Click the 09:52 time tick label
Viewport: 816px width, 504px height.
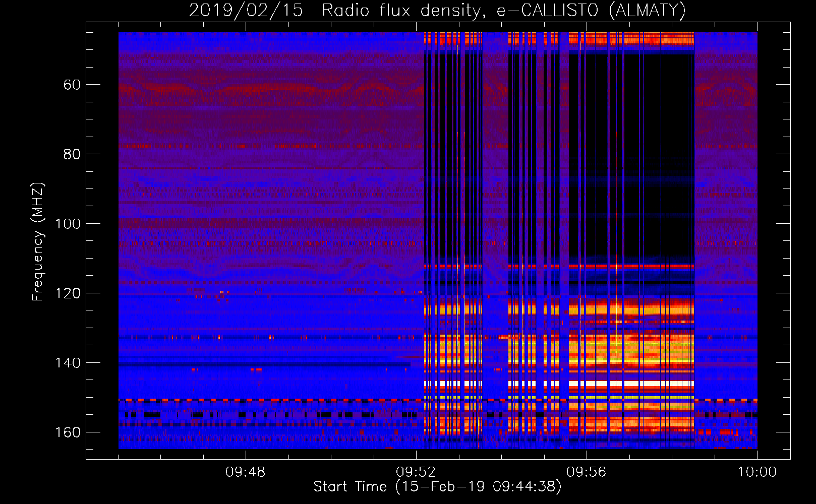point(416,472)
